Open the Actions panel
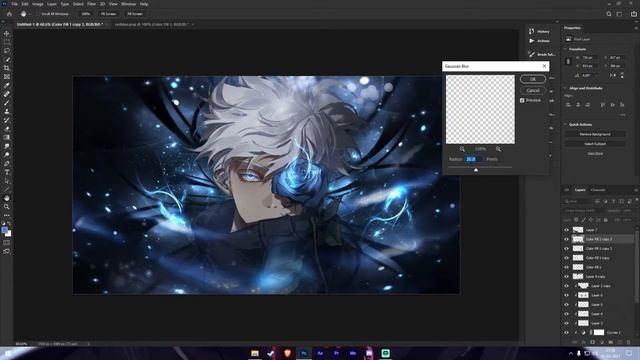 (539, 41)
